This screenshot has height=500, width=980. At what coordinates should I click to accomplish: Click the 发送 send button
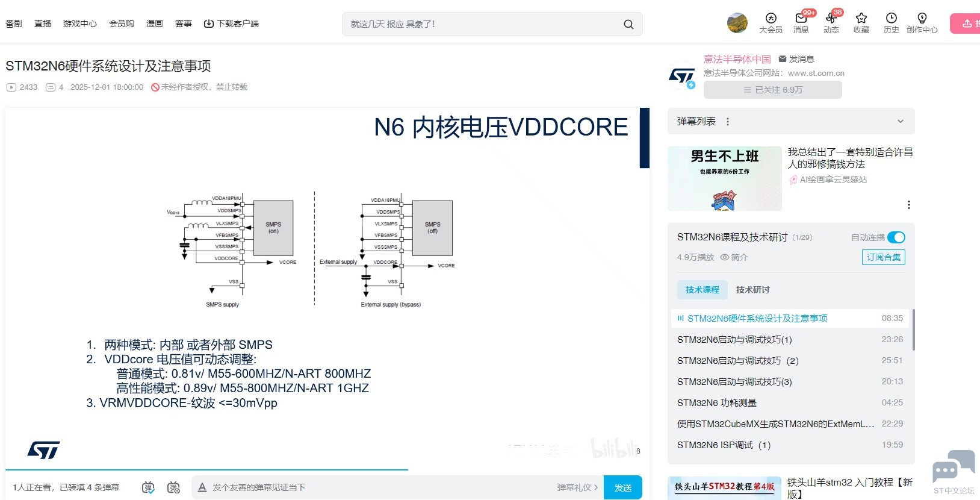pyautogui.click(x=622, y=487)
